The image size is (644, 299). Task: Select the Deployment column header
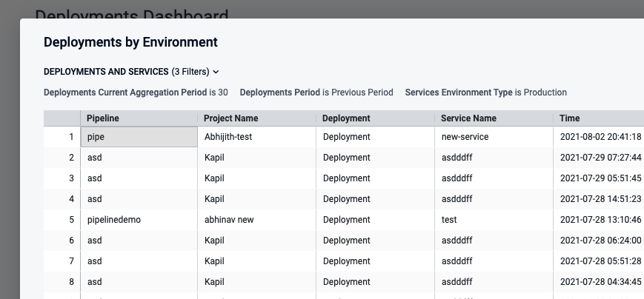(x=346, y=118)
